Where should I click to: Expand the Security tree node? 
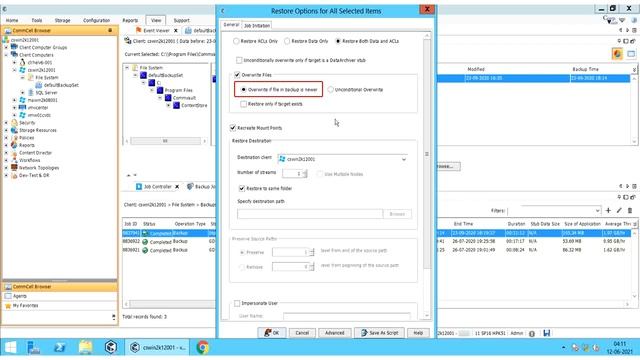click(6, 123)
